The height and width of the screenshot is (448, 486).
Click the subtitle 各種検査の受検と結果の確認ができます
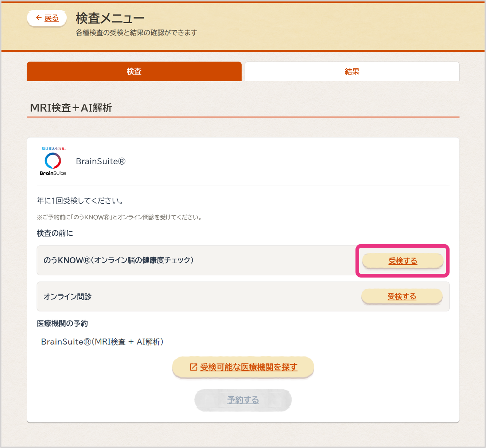[136, 33]
